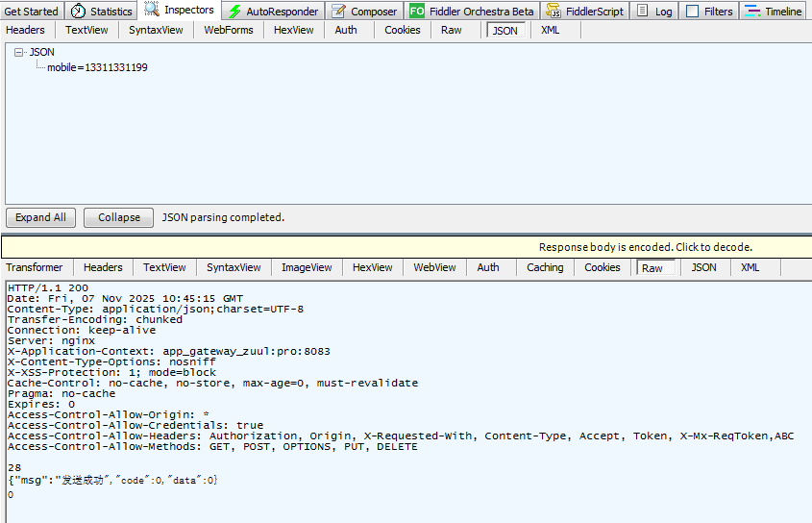The height and width of the screenshot is (523, 812).
Task: Open the request Raw tab
Action: (x=451, y=30)
